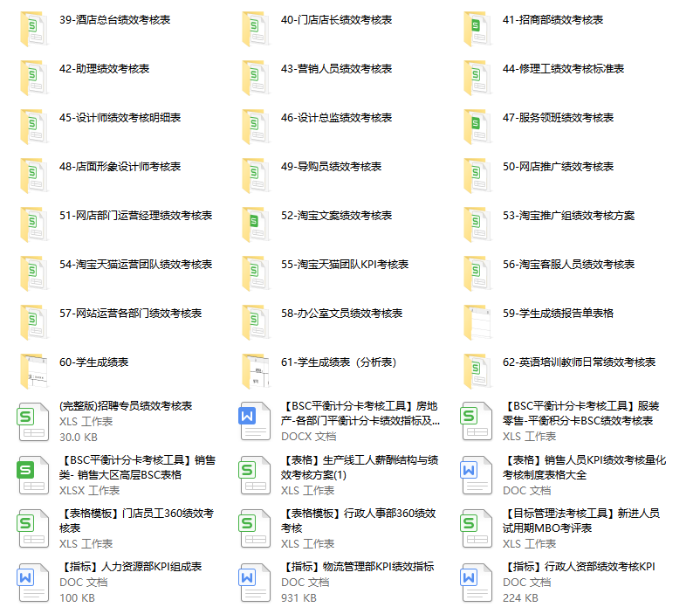
Task: Open folder icon for 41-招商部绩效考核表
Action: [x=477, y=29]
